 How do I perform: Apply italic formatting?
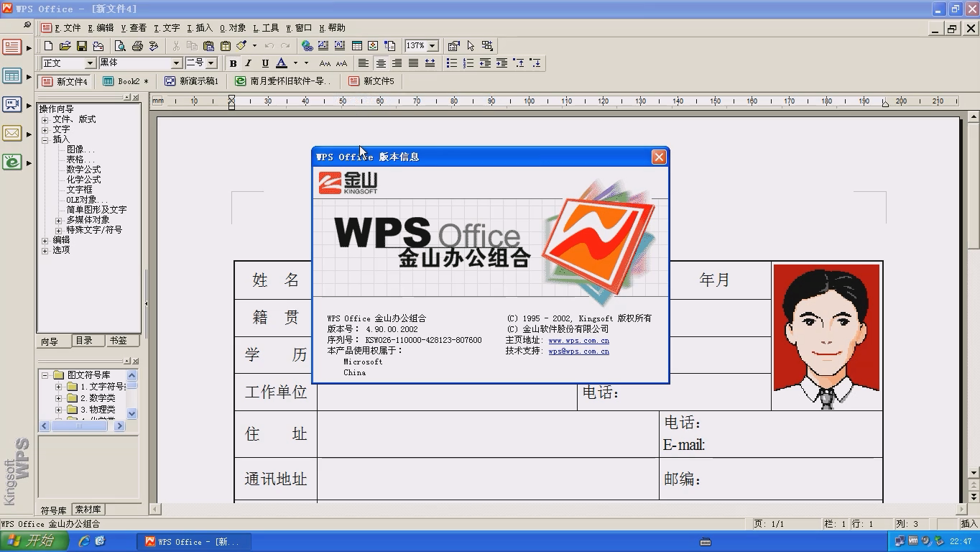pyautogui.click(x=249, y=63)
